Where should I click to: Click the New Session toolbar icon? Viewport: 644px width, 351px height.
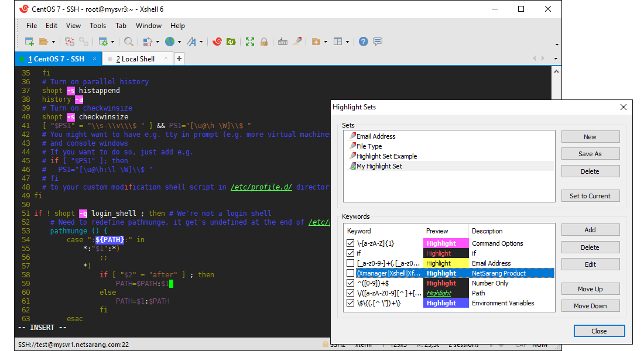pyautogui.click(x=30, y=42)
